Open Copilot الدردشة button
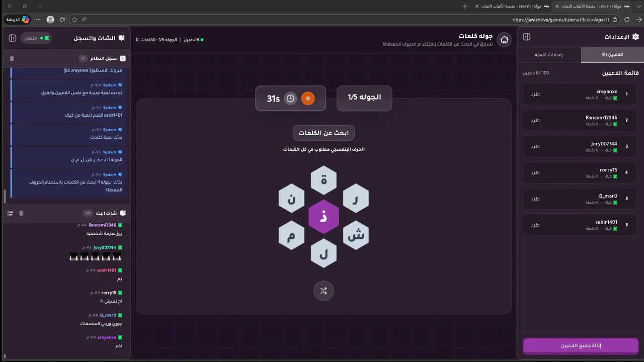 point(18,20)
